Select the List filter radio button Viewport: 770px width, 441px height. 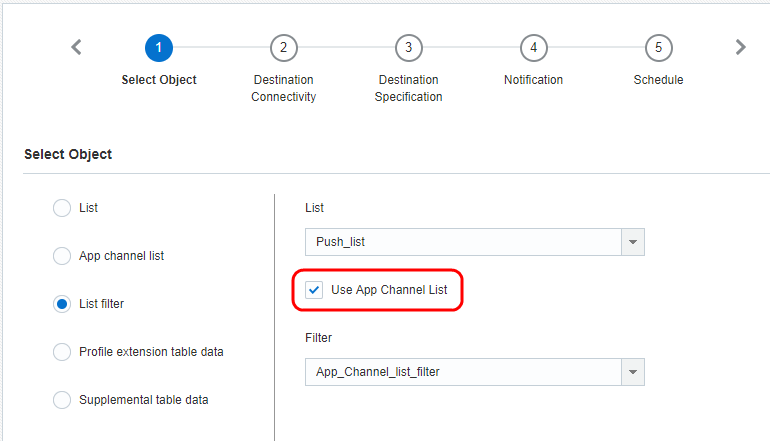(61, 304)
